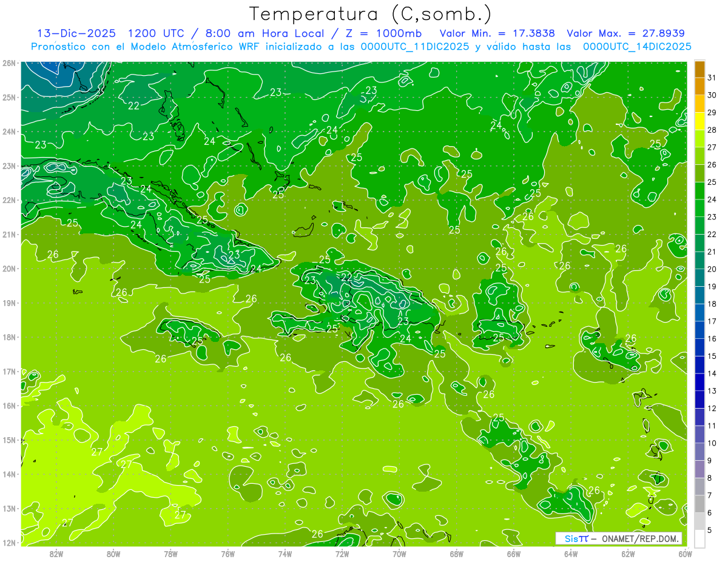Image resolution: width=728 pixels, height=562 pixels.
Task: Click the "82W" longitude axis label
Action: click(x=56, y=553)
